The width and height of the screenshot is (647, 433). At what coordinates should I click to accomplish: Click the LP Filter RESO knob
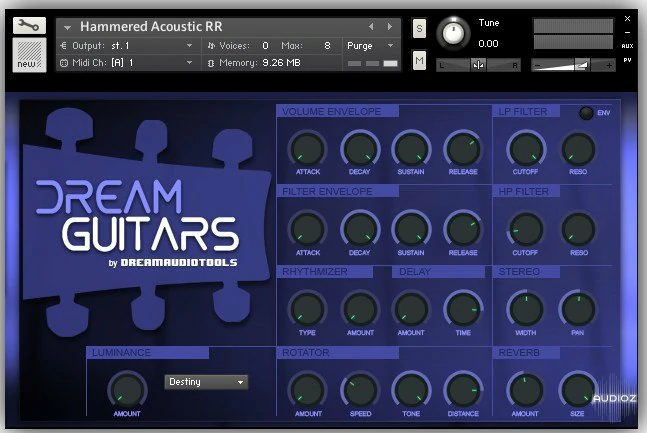[x=578, y=149]
